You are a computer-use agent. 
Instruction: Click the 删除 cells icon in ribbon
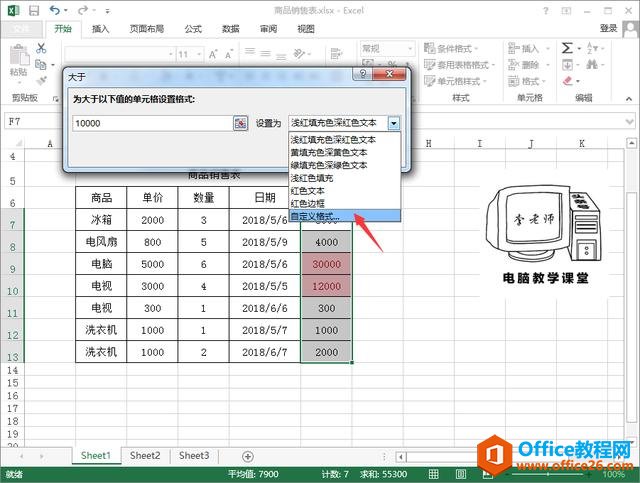pyautogui.click(x=513, y=65)
